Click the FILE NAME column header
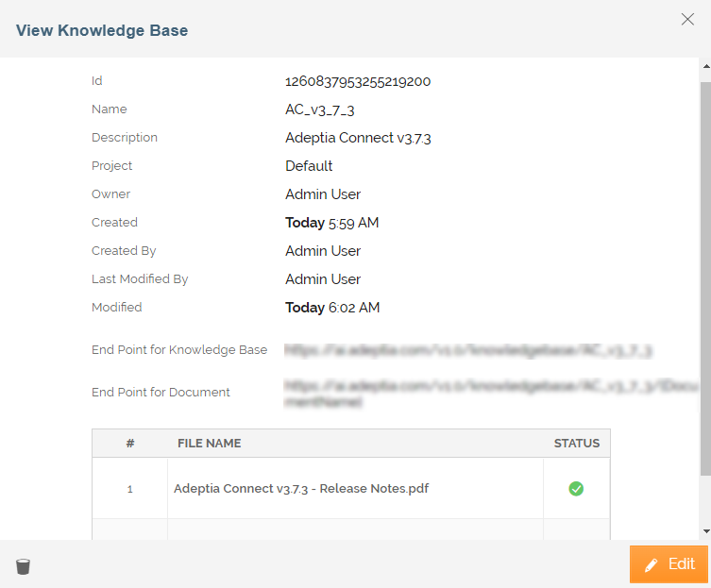This screenshot has height=588, width=711. [x=209, y=444]
